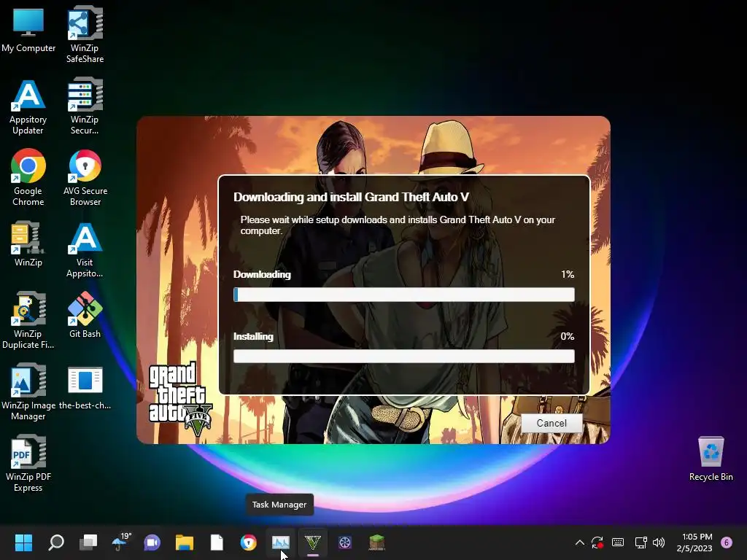Image resolution: width=747 pixels, height=560 pixels.
Task: Click the Installing progress bar
Action: pyautogui.click(x=404, y=356)
